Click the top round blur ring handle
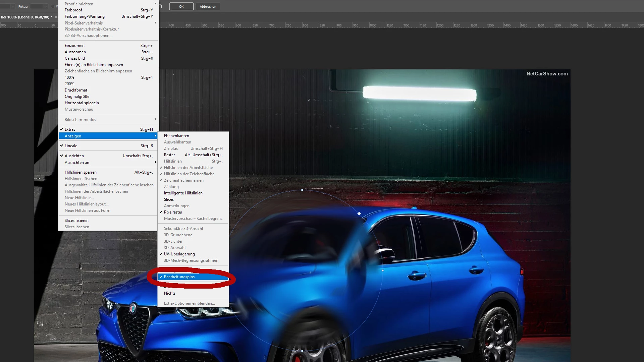The height and width of the screenshot is (362, 644). [302, 190]
